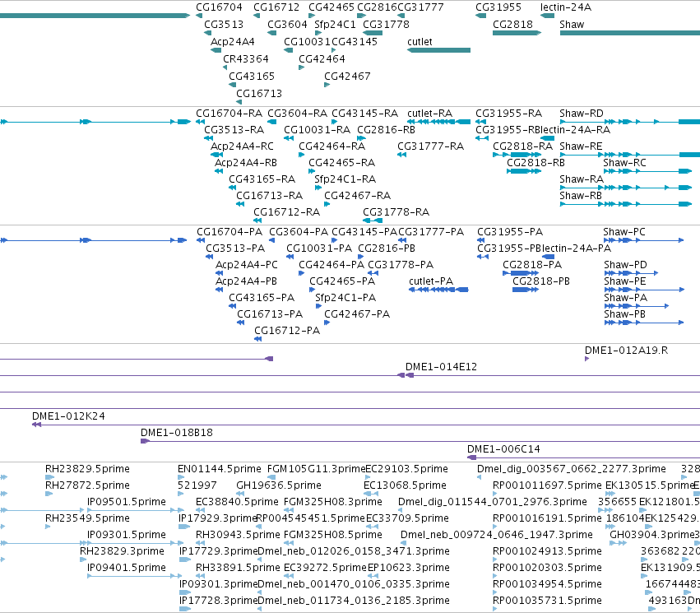Select the CG42465-RA transcript label
The width and height of the screenshot is (700, 613).
[341, 163]
